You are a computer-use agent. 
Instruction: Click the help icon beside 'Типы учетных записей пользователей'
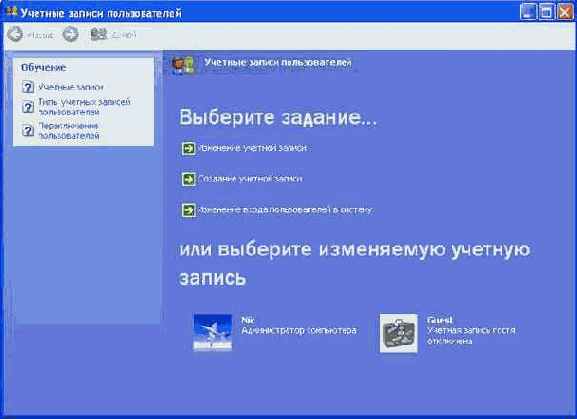[x=28, y=107]
